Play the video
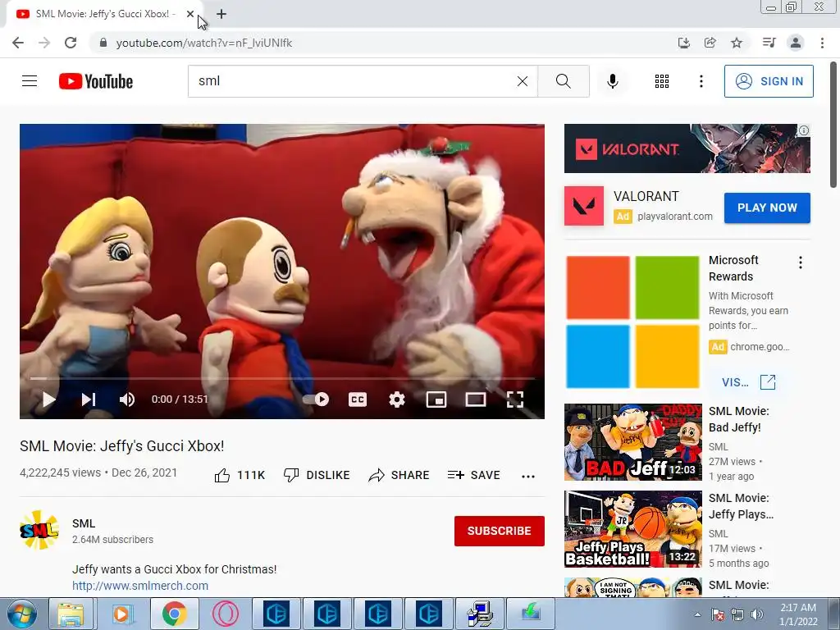 tap(48, 399)
